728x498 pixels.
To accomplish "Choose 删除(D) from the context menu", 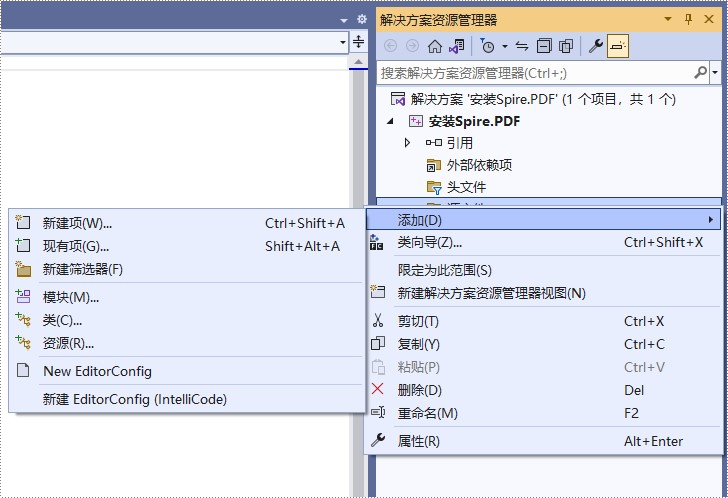I will coord(543,390).
